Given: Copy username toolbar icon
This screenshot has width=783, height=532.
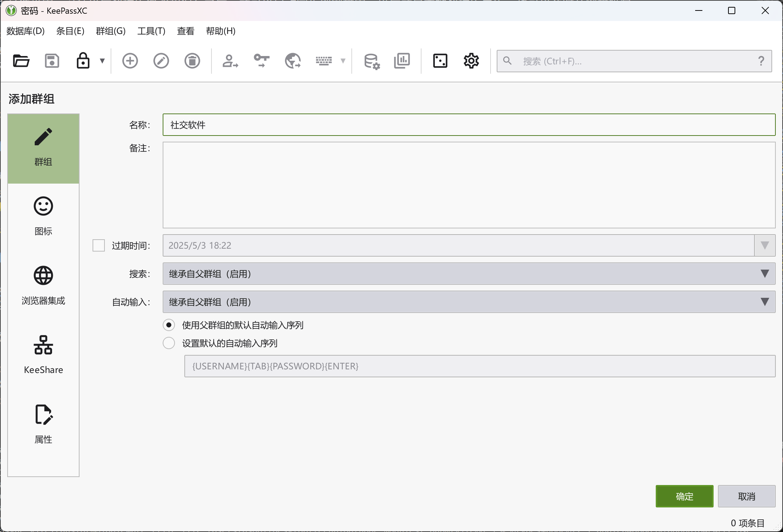Looking at the screenshot, I should (230, 61).
